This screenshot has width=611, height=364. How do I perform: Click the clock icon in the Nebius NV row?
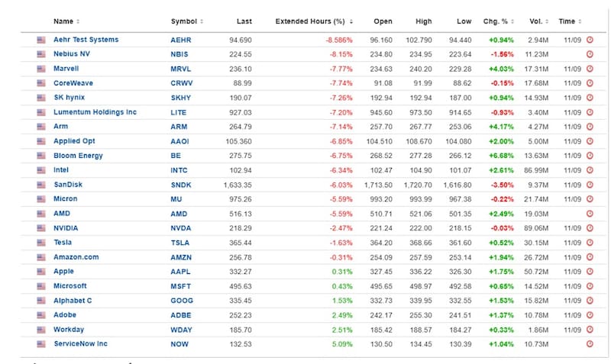click(590, 54)
